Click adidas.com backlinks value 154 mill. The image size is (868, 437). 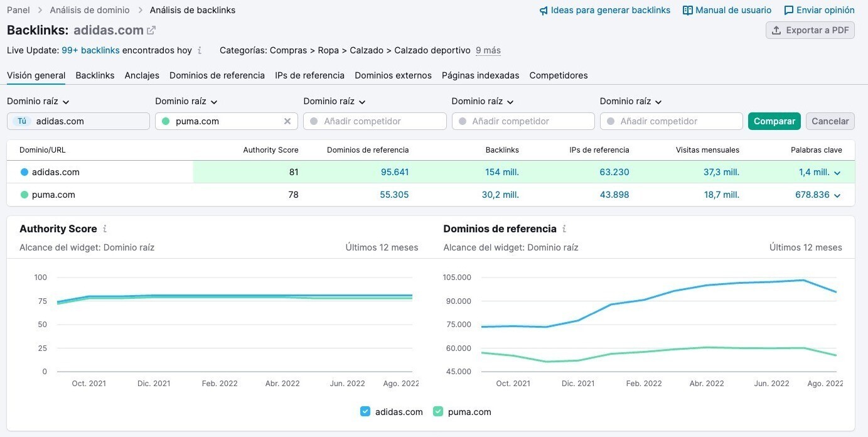pyautogui.click(x=502, y=172)
